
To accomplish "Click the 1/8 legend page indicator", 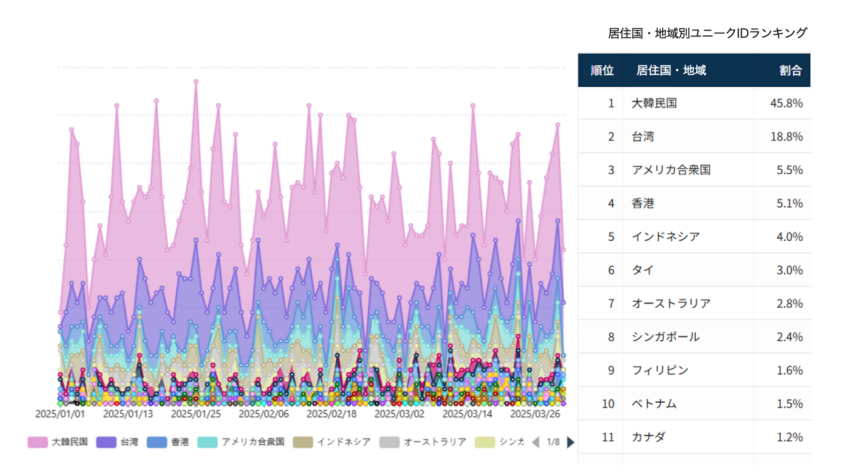I will [553, 442].
